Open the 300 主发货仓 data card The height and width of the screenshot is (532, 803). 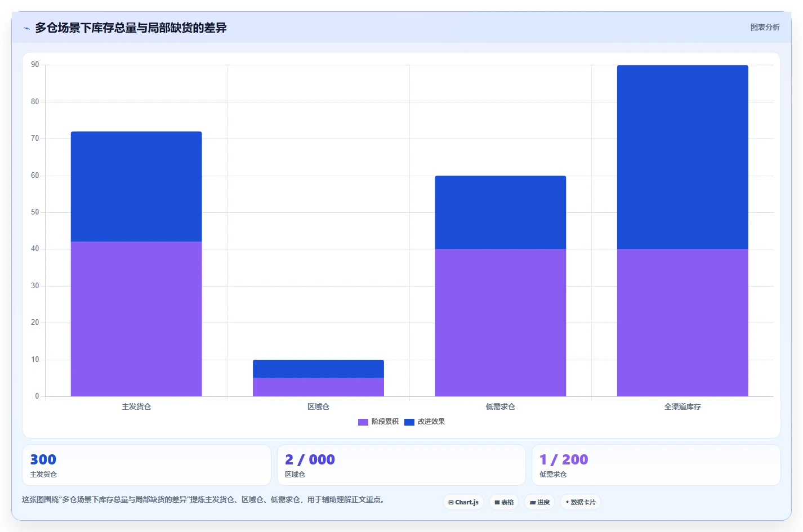click(146, 465)
